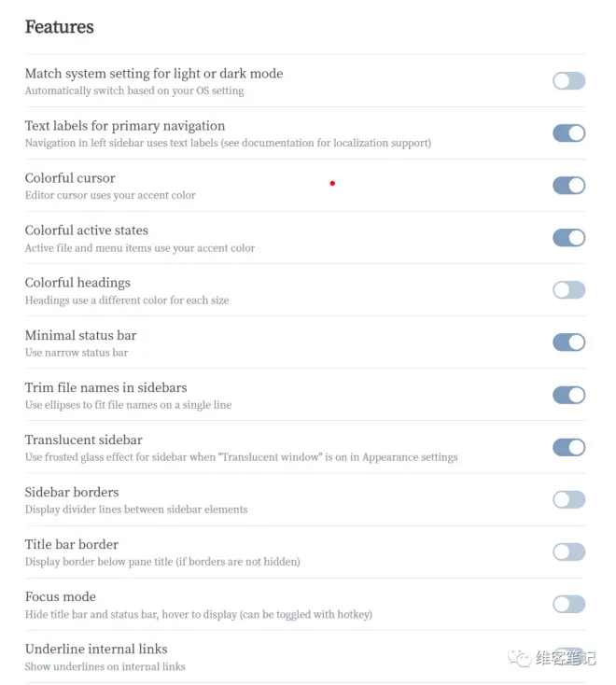Enable Sidebar borders switch
616x685 pixels.
(x=568, y=499)
